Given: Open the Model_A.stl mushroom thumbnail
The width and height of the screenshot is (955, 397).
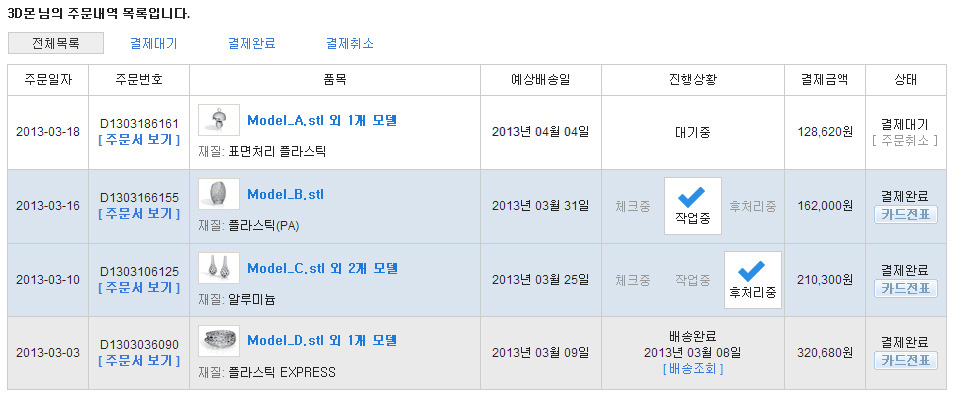Looking at the screenshot, I should (x=219, y=120).
